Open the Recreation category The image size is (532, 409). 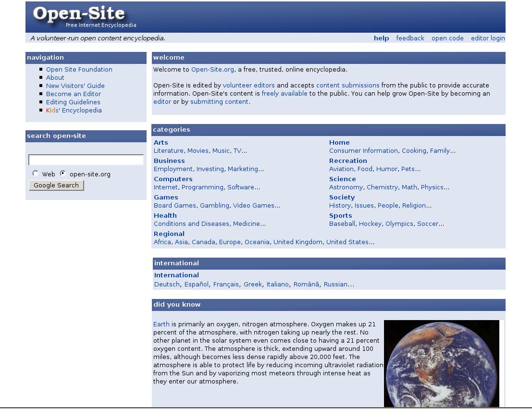tap(348, 161)
